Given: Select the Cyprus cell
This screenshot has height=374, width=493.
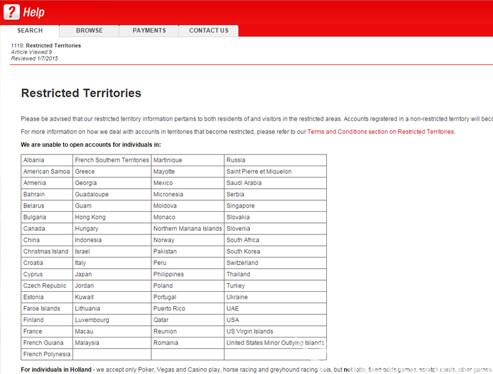Looking at the screenshot, I should coord(47,274).
